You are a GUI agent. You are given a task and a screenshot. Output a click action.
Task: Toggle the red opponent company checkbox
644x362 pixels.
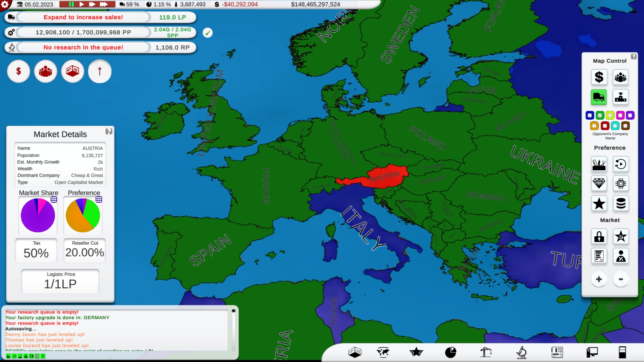[605, 125]
